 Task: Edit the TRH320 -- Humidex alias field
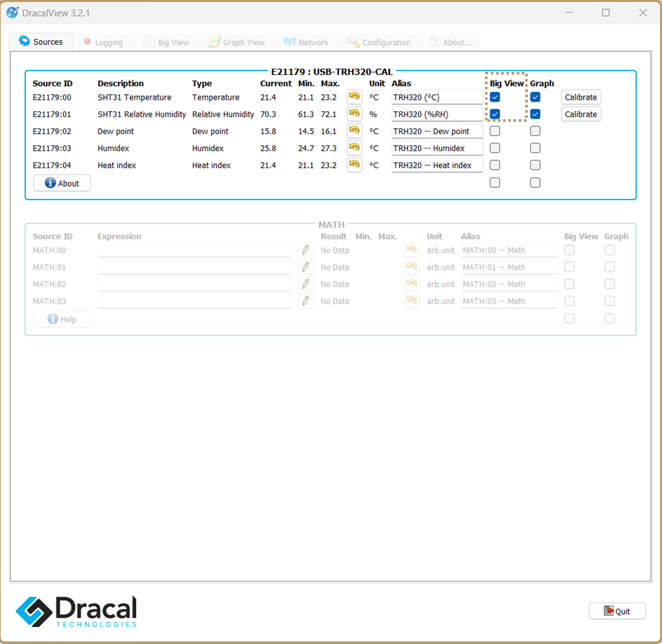(438, 148)
